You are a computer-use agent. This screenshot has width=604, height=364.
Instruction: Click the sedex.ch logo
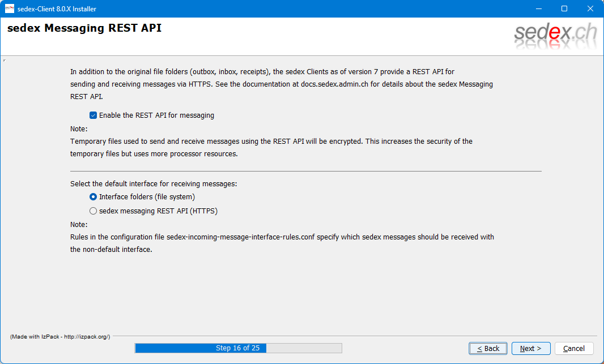[555, 35]
